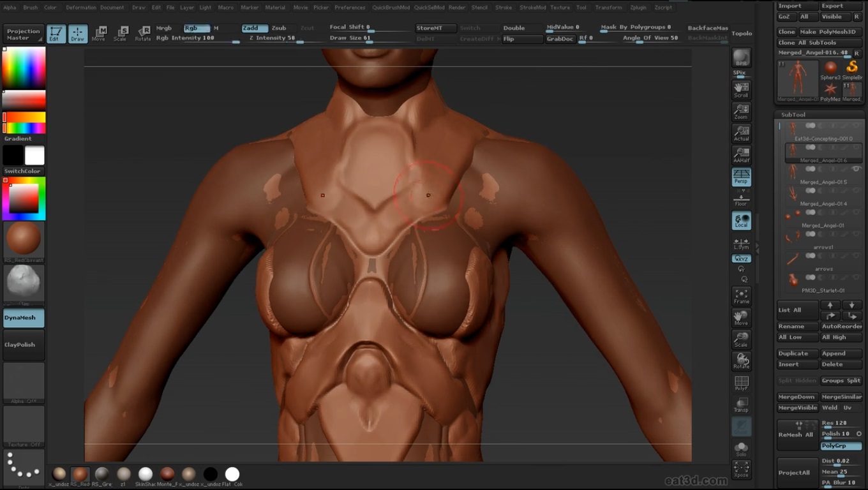Activate the Frame view icon
The height and width of the screenshot is (490, 868).
tap(741, 296)
